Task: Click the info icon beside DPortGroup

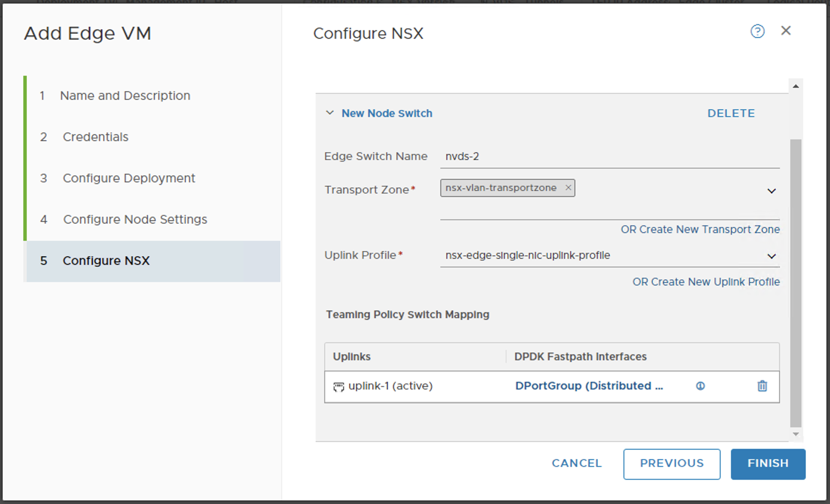Action: (701, 386)
